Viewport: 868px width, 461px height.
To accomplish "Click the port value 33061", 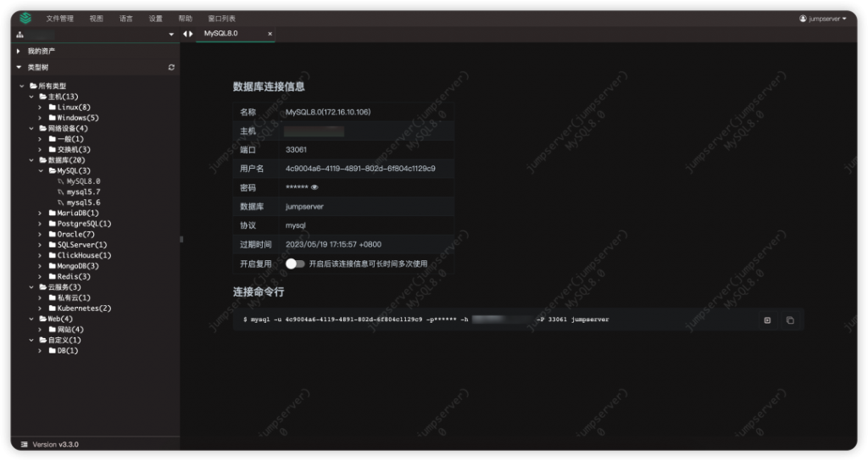I will (x=296, y=149).
